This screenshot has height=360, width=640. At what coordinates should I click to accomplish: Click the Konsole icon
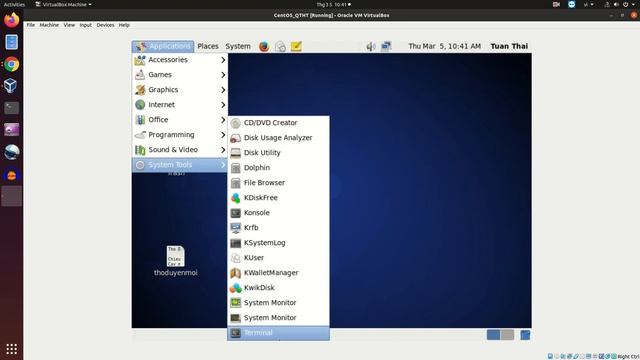tap(236, 213)
